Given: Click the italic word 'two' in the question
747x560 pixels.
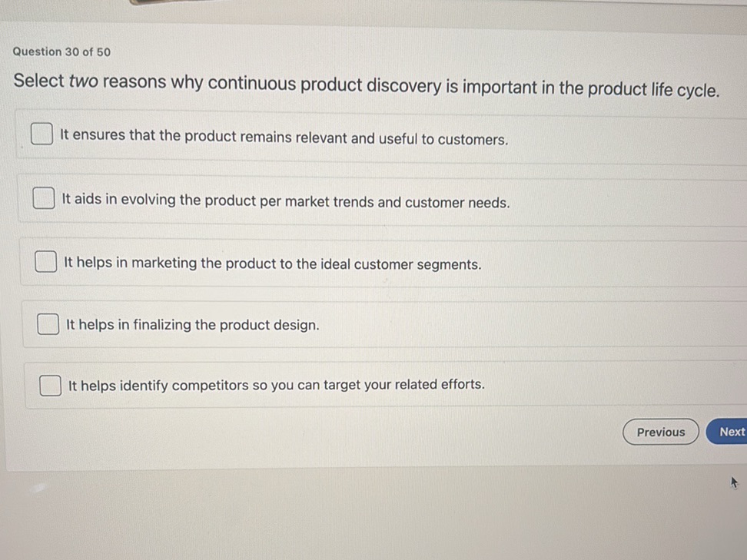Looking at the screenshot, I should 83,81.
